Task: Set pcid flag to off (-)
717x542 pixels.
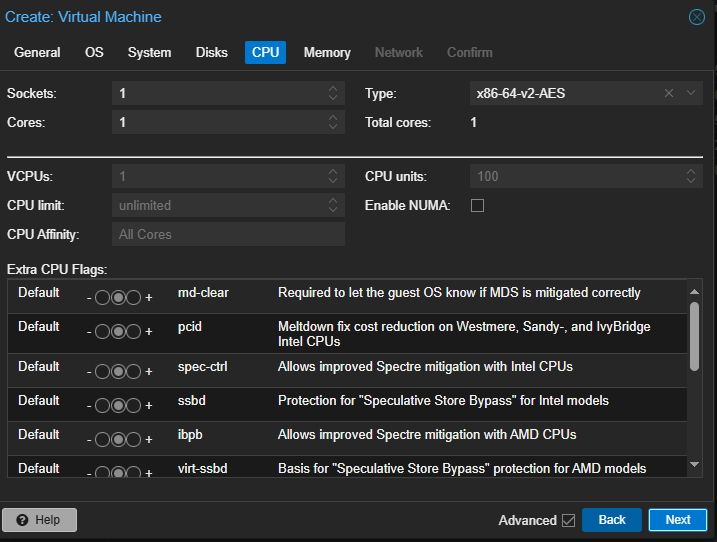Action: click(x=103, y=332)
